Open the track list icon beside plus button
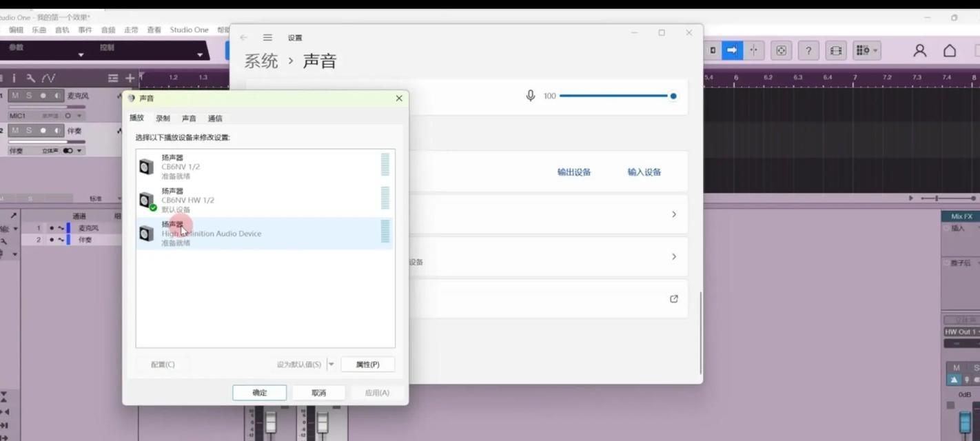Screen dimensions: 980x441 click(113, 78)
